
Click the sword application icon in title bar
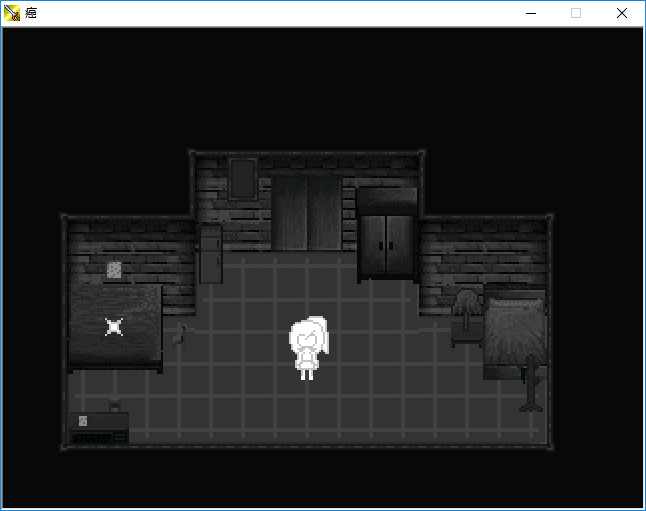[12, 13]
